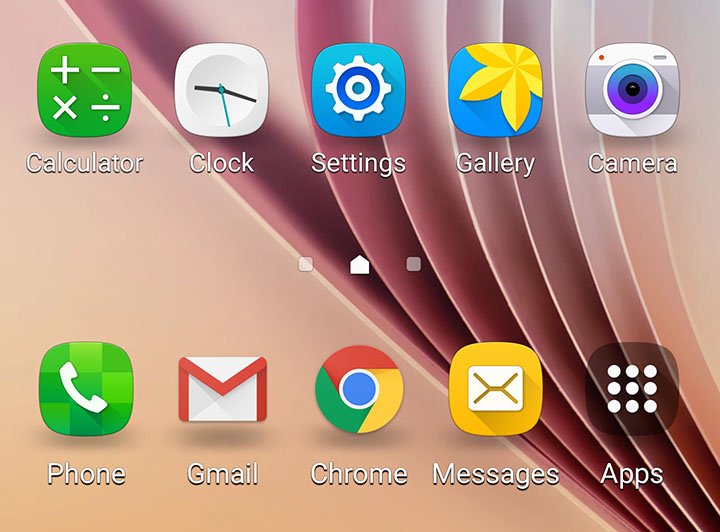Go to the left home page indicator
Image resolution: width=720 pixels, height=532 pixels.
tap(306, 264)
